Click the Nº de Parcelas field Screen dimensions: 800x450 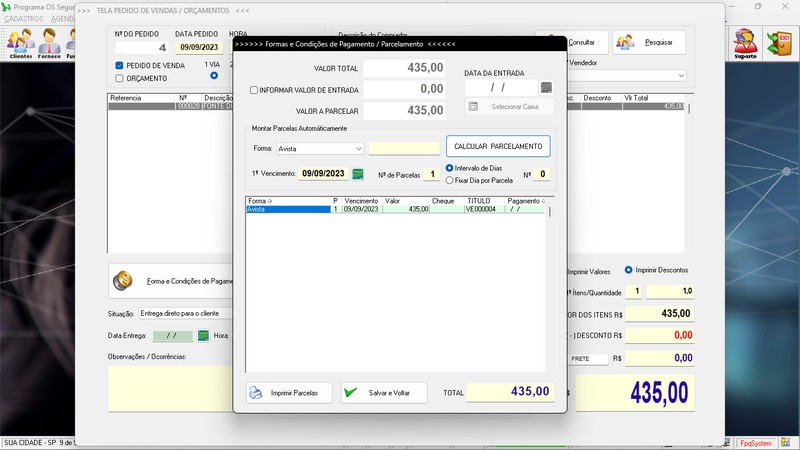(432, 174)
